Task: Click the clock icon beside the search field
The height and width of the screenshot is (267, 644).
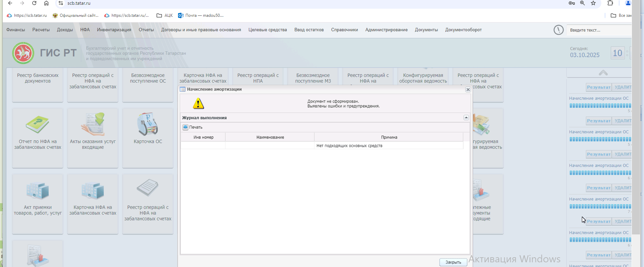Action: (558, 30)
